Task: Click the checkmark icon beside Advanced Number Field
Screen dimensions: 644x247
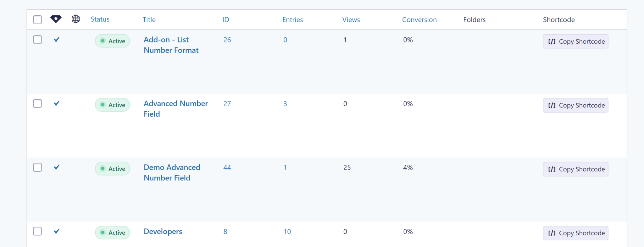Action: tap(57, 103)
